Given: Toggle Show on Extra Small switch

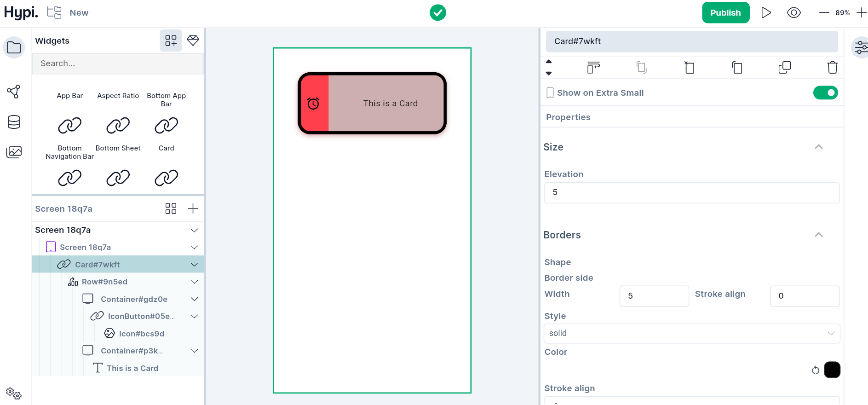Looking at the screenshot, I should click(x=825, y=93).
